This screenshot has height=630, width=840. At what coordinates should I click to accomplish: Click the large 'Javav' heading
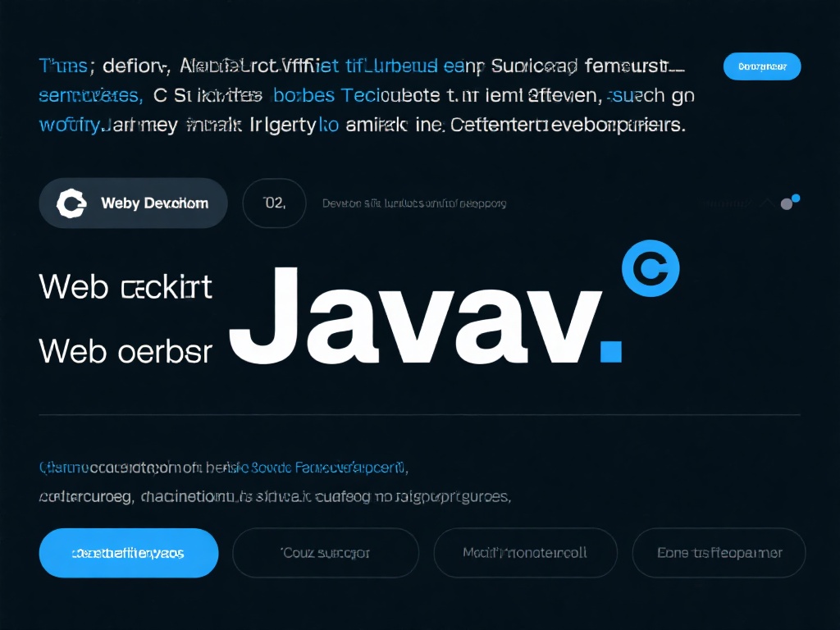coord(415,316)
